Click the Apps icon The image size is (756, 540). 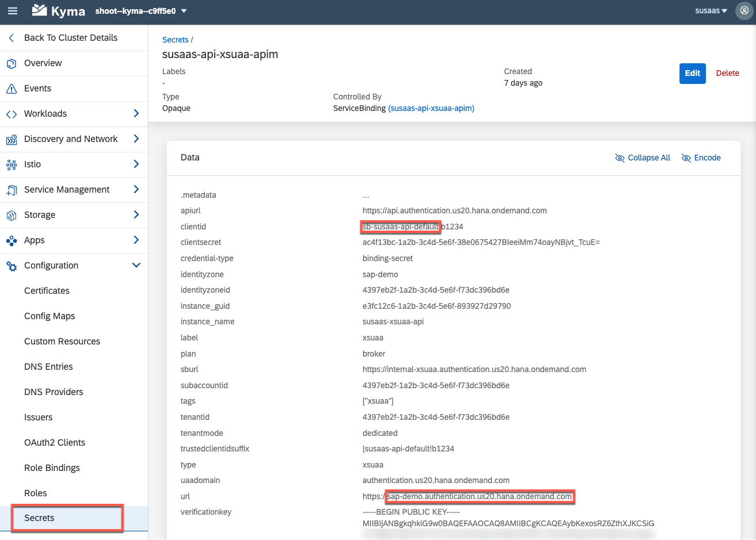click(12, 240)
